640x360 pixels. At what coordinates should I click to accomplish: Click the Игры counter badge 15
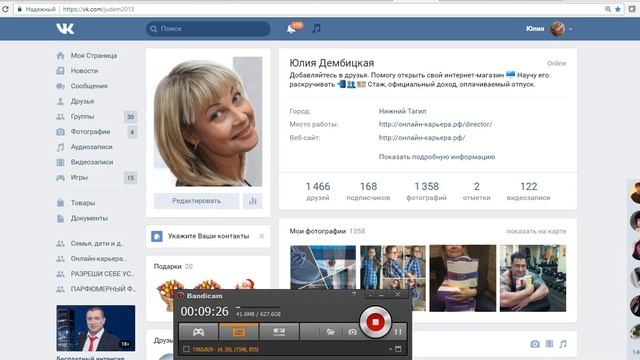(x=130, y=178)
